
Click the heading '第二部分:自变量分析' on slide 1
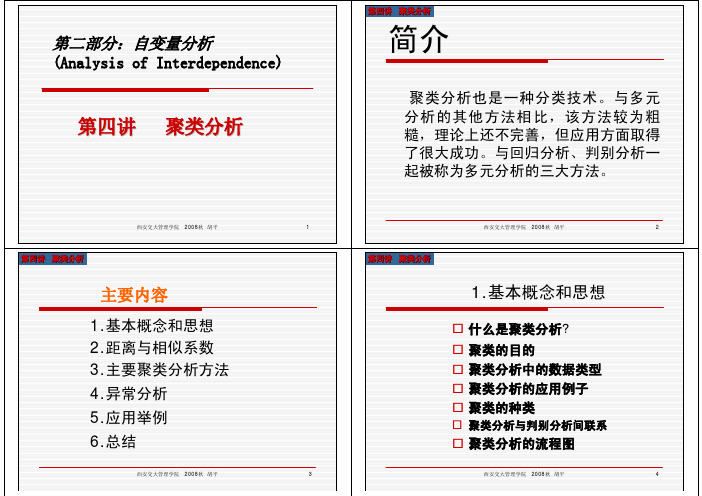point(133,43)
